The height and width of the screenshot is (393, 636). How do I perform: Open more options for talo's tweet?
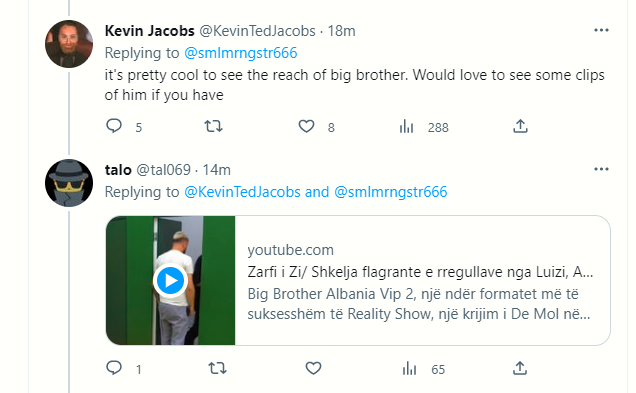click(601, 169)
